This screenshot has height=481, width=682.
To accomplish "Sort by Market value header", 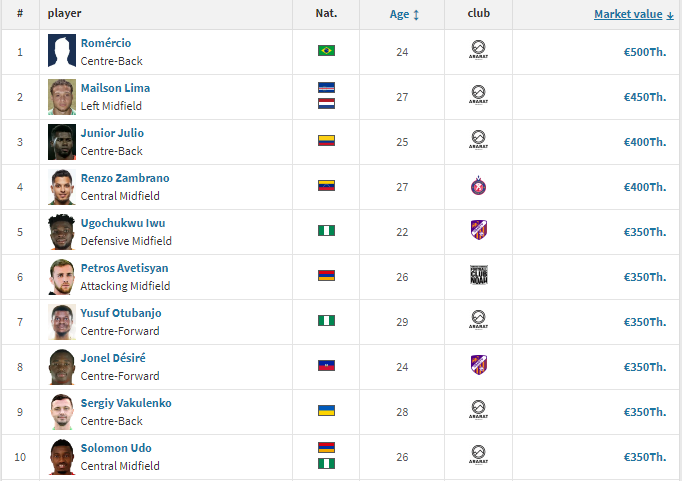I will click(x=628, y=14).
